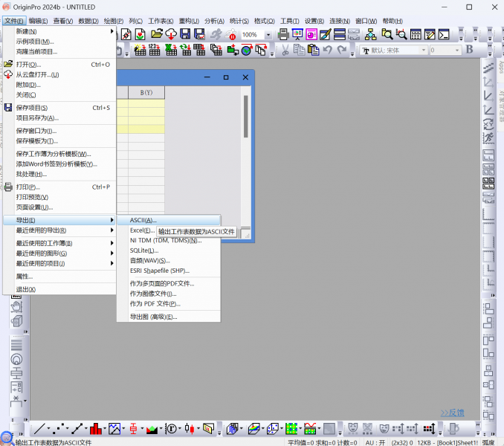Viewport: 504px width, 446px height.
Task: Select 退出(X) from file menu
Action: (x=59, y=289)
